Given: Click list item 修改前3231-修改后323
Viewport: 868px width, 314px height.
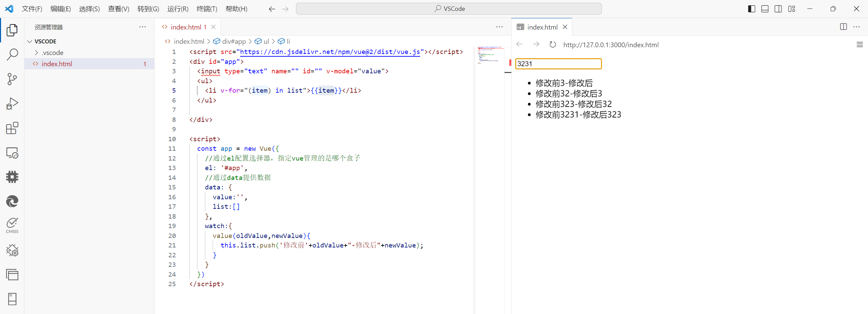Looking at the screenshot, I should pyautogui.click(x=578, y=115).
